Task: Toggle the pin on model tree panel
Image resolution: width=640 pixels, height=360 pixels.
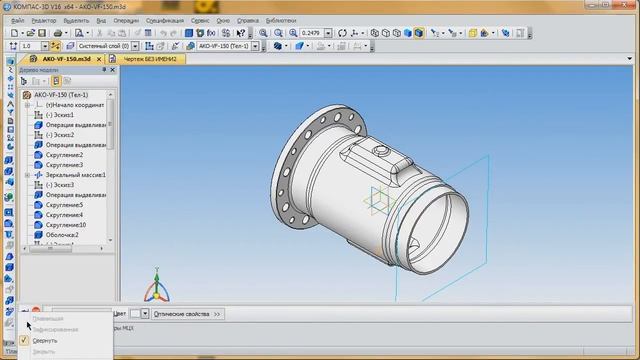Action: (x=104, y=70)
